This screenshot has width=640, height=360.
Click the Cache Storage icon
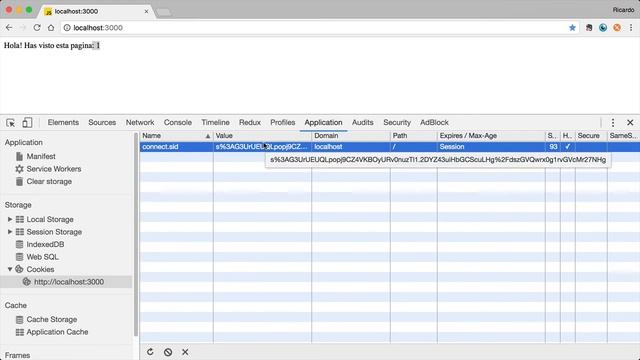pyautogui.click(x=19, y=320)
